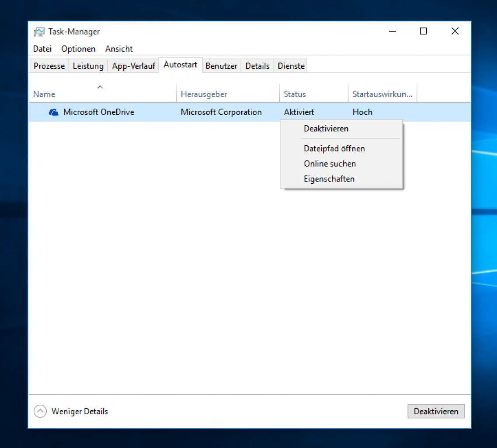Click the Aktiviert status cell
This screenshot has height=448, width=497.
299,112
